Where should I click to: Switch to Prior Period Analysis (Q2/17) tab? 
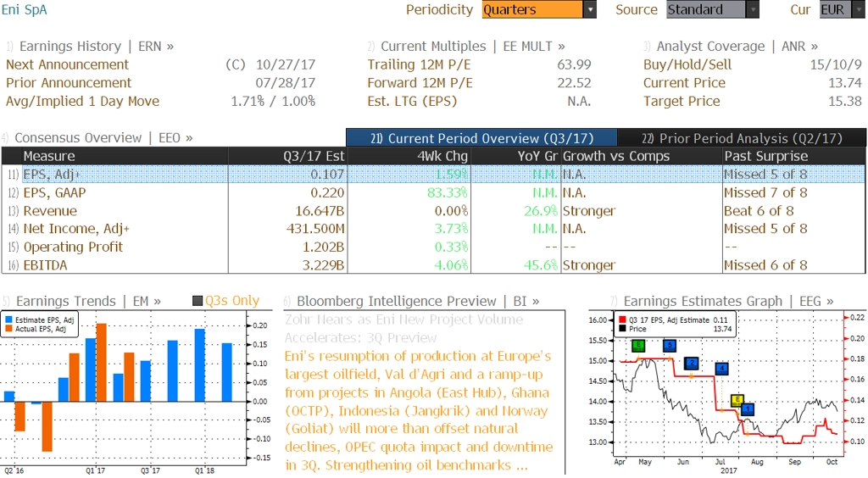(742, 138)
